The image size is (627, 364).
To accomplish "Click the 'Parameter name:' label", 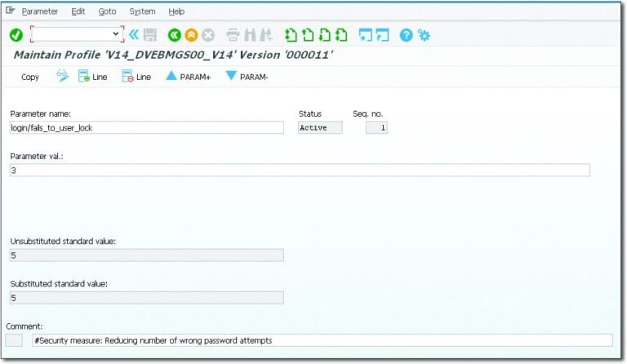I will click(40, 114).
